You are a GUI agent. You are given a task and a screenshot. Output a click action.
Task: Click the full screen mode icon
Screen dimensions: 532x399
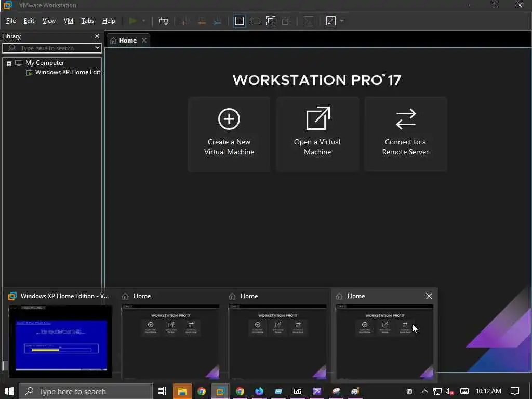point(271,21)
